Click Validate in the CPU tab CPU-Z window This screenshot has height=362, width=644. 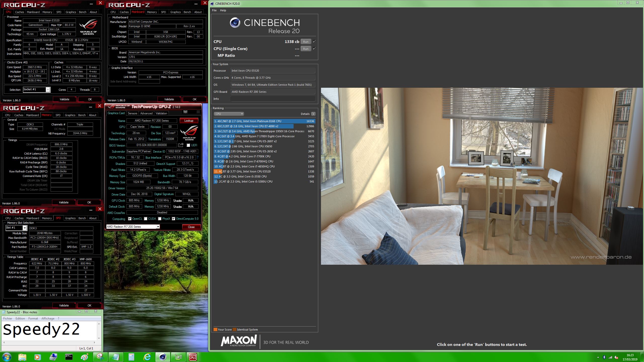coord(64,99)
